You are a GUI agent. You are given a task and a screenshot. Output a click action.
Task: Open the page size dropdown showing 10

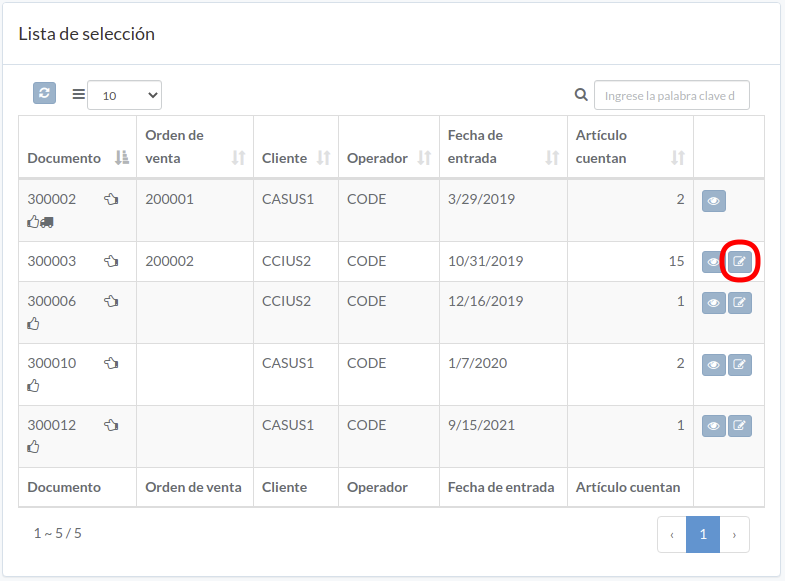coord(124,95)
